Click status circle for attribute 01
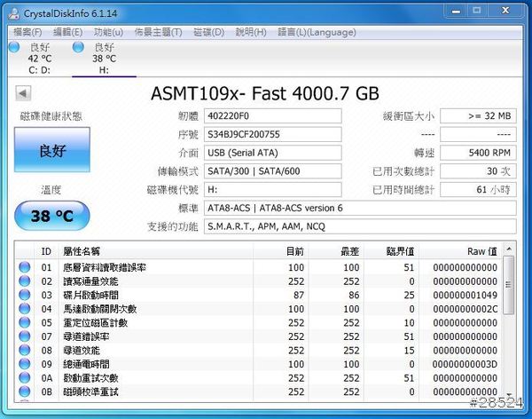 tap(25, 267)
